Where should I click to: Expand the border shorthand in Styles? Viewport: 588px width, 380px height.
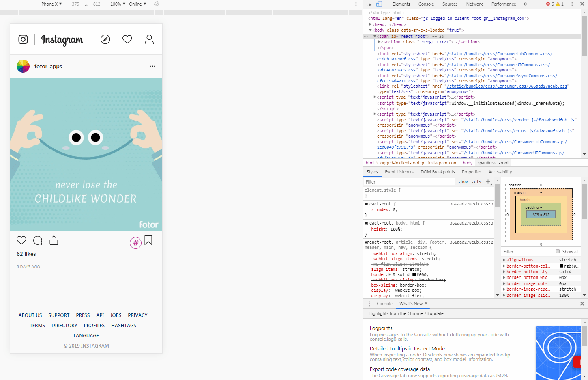(x=389, y=274)
